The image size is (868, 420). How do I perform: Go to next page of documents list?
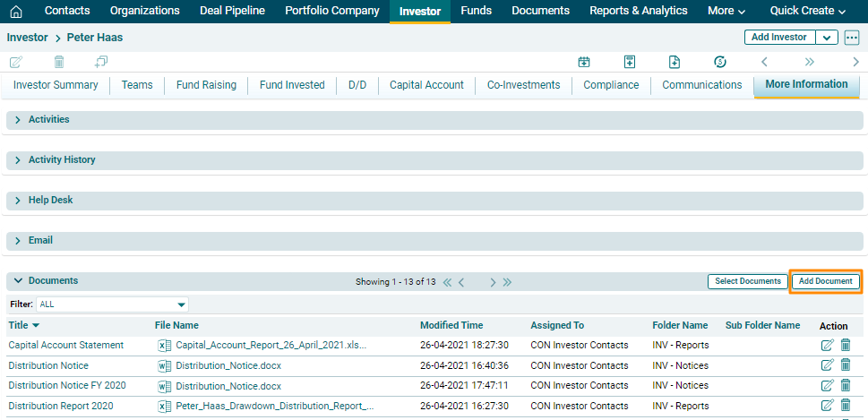pyautogui.click(x=493, y=282)
